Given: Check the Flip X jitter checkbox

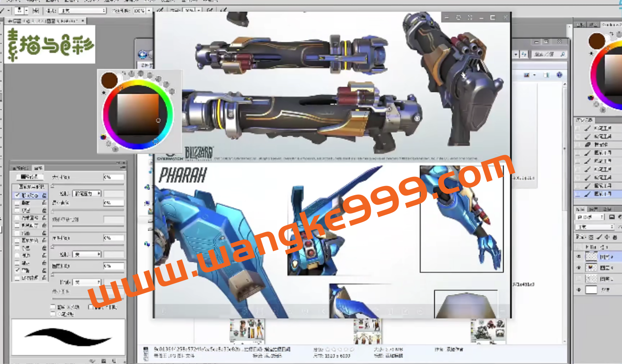Looking at the screenshot, I should (53, 307).
